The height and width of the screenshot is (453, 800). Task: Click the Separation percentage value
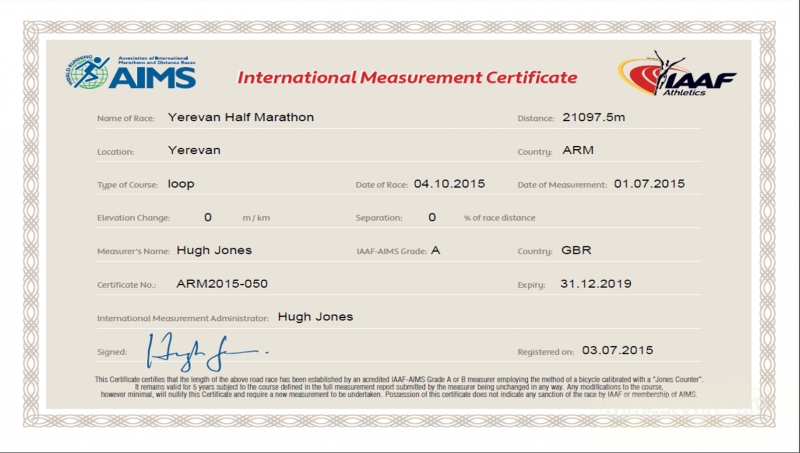(x=432, y=217)
